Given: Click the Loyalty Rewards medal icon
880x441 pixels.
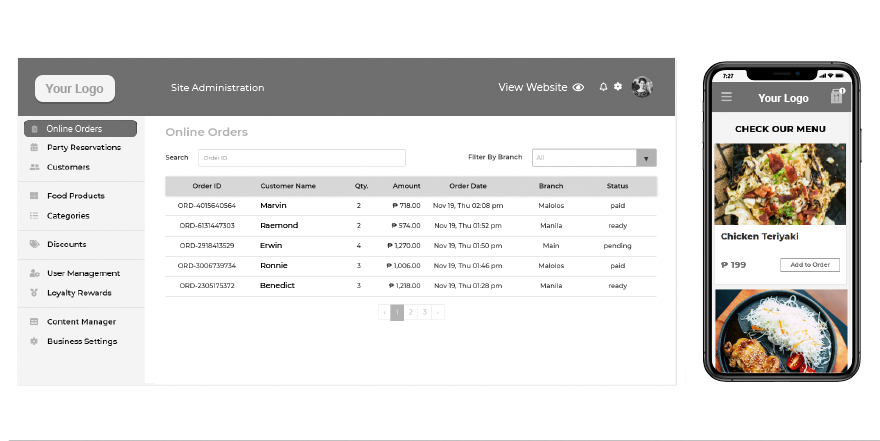Looking at the screenshot, I should pyautogui.click(x=34, y=293).
